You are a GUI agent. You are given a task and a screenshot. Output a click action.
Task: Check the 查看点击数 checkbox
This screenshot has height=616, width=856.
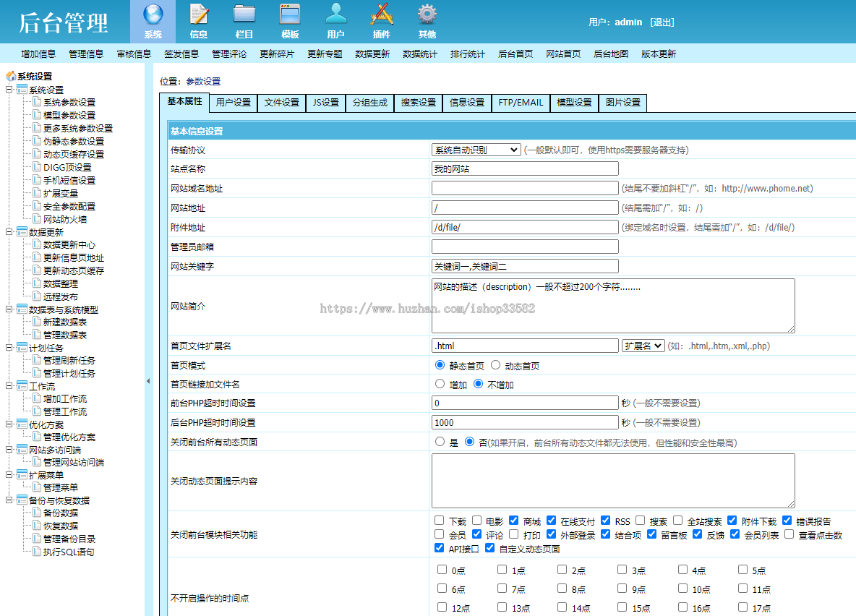789,534
